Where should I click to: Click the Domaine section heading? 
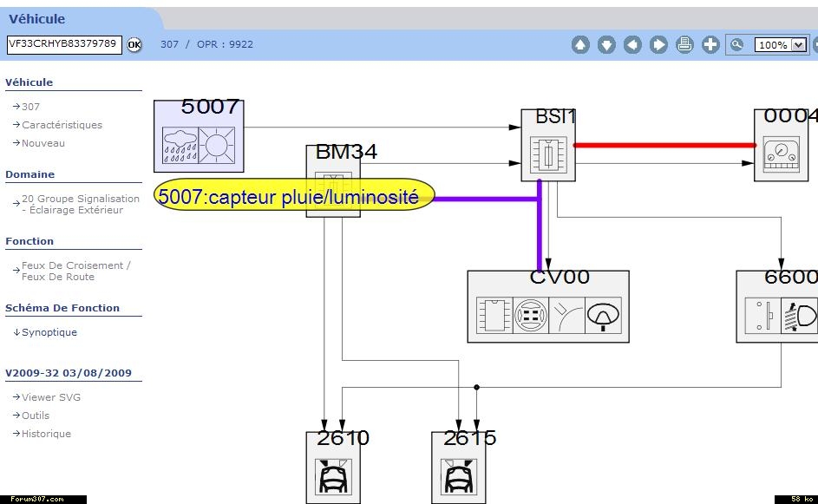point(29,174)
